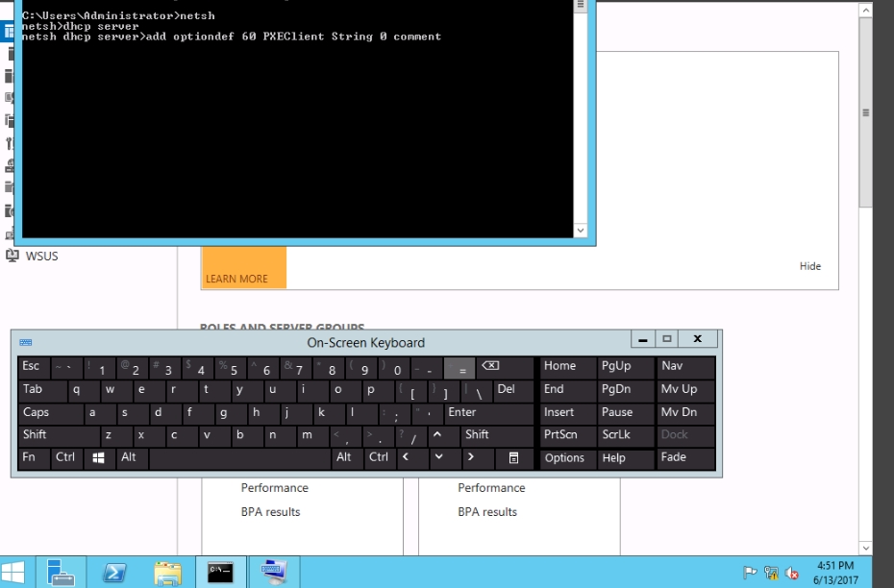Viewport: 894px width, 588px height.
Task: Select WSUS in the Server Manager sidebar
Action: click(41, 256)
